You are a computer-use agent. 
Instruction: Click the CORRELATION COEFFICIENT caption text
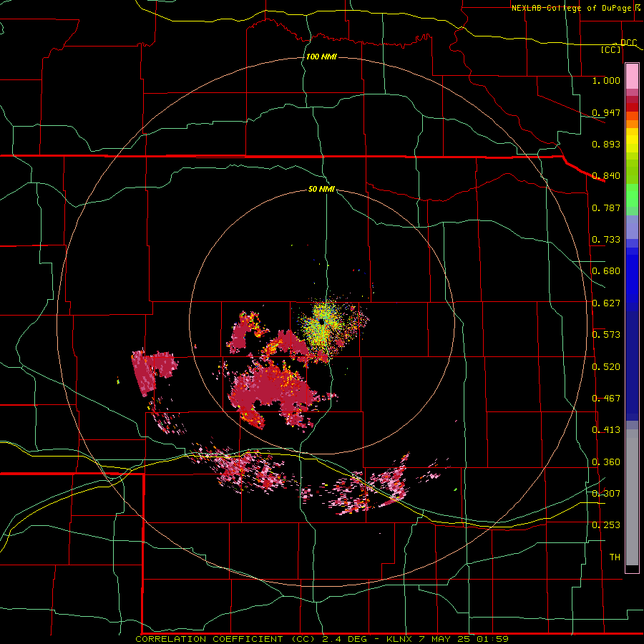pos(213,639)
